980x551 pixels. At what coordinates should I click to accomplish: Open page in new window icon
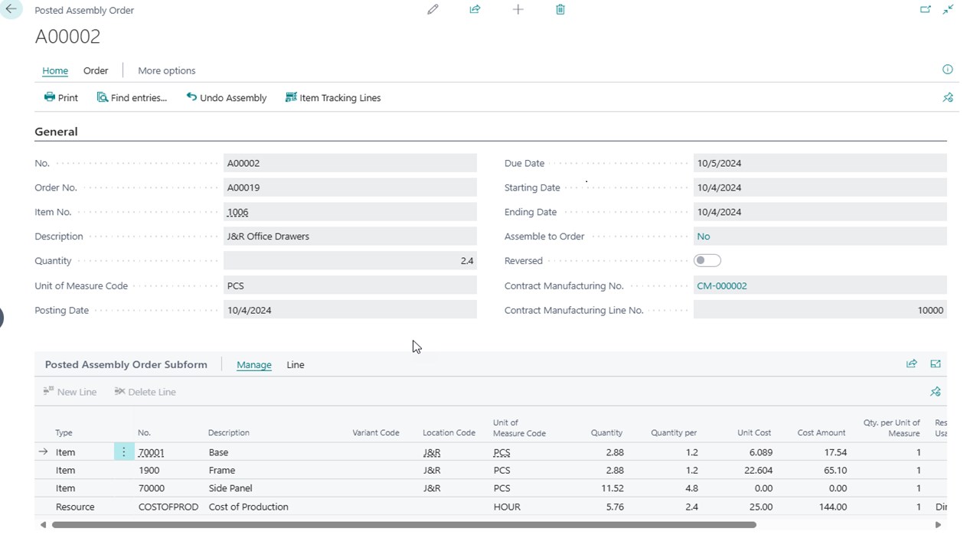(925, 10)
